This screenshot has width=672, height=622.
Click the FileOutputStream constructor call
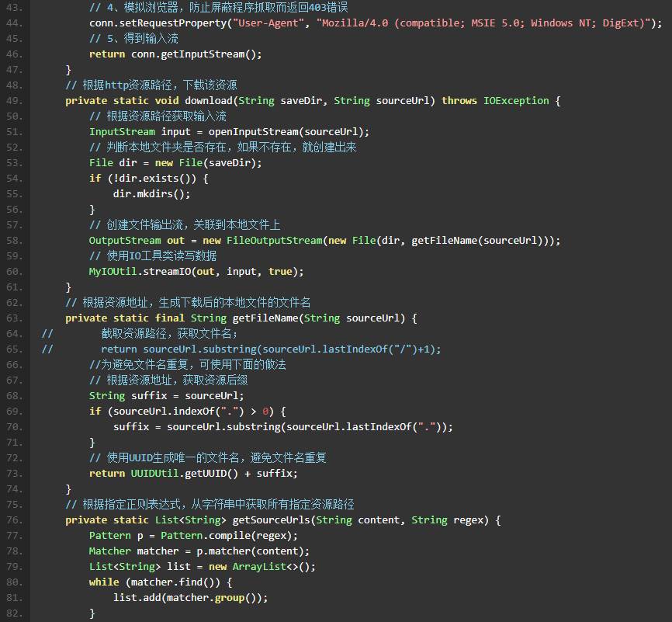275,240
